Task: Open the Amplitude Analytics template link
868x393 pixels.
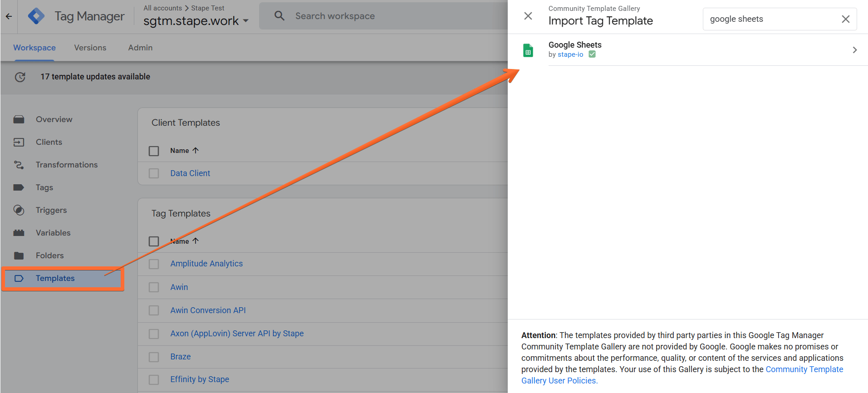Action: pos(206,264)
